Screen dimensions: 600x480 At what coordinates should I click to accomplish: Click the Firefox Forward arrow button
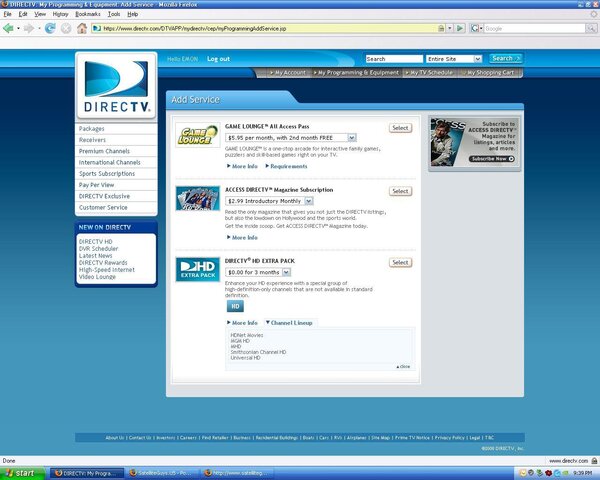(29, 28)
